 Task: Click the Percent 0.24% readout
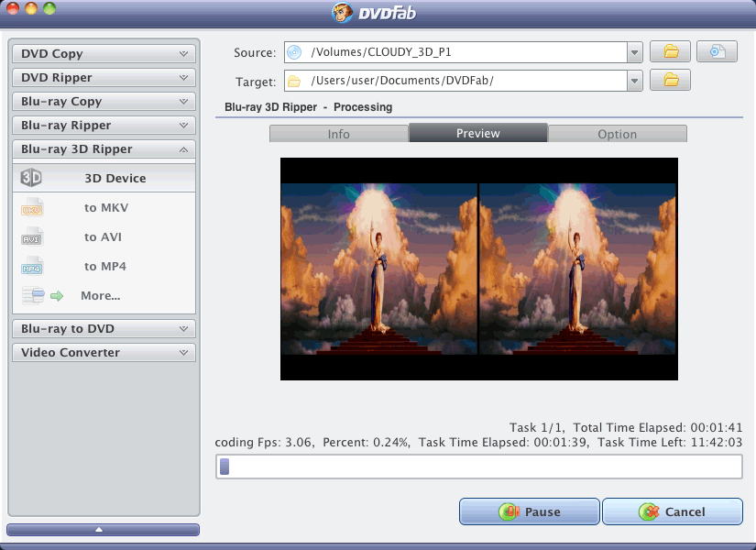(x=366, y=443)
